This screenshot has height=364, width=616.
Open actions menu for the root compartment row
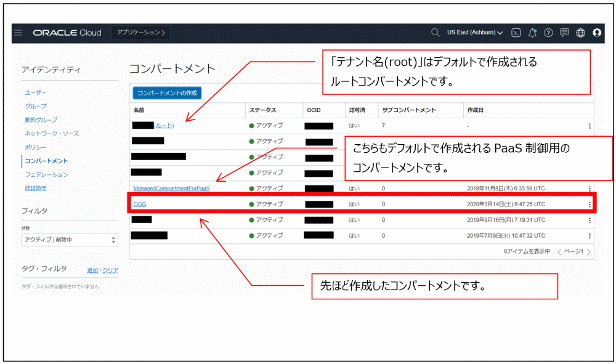coord(590,126)
